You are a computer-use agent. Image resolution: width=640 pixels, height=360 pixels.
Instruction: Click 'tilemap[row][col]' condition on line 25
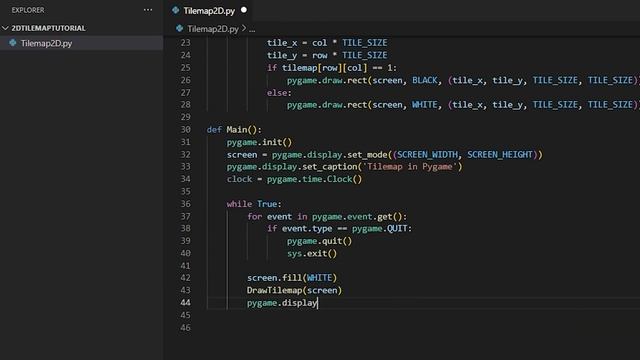coord(324,68)
